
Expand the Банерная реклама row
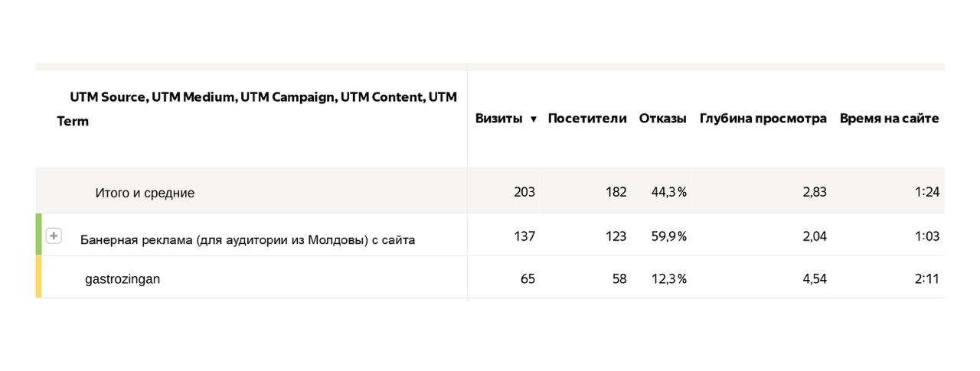54,236
